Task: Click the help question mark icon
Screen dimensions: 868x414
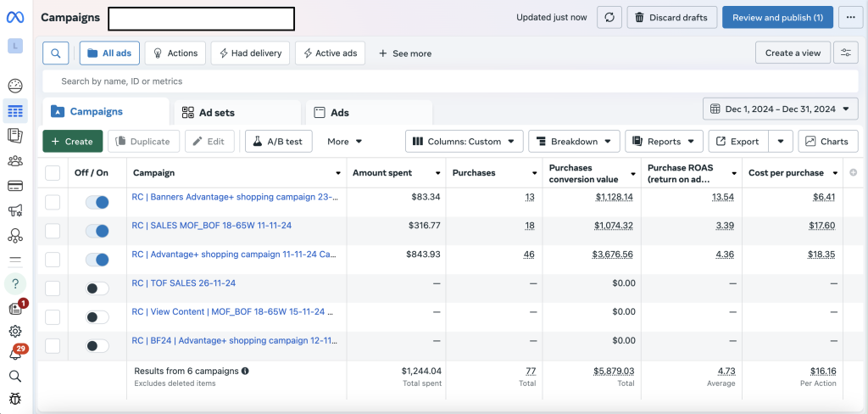Action: (x=15, y=283)
